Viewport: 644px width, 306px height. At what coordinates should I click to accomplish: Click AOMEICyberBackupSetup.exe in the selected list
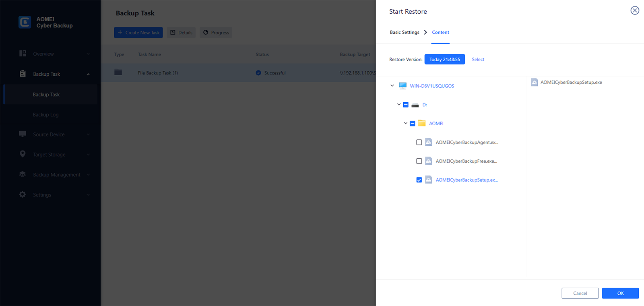[571, 82]
